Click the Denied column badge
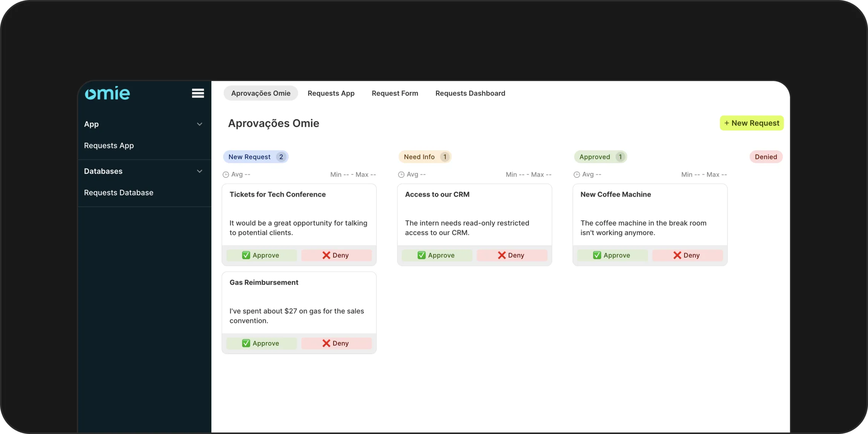 (x=766, y=157)
